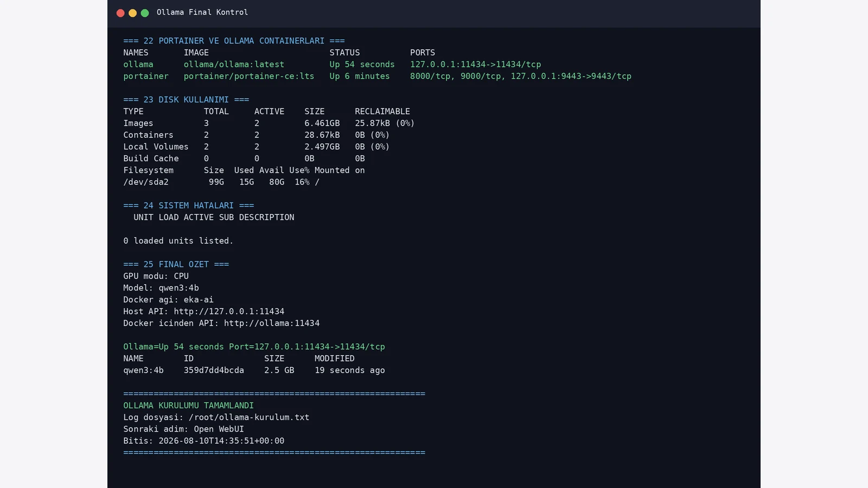This screenshot has width=868, height=488.
Task: Click 'Up 6 minutes' status of portainer
Action: click(x=360, y=76)
